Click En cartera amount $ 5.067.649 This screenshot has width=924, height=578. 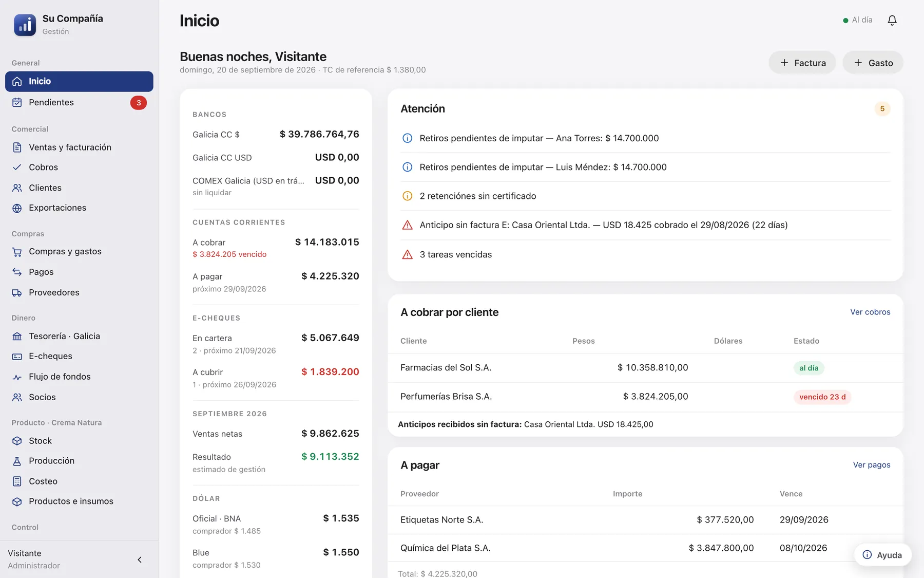click(x=330, y=338)
